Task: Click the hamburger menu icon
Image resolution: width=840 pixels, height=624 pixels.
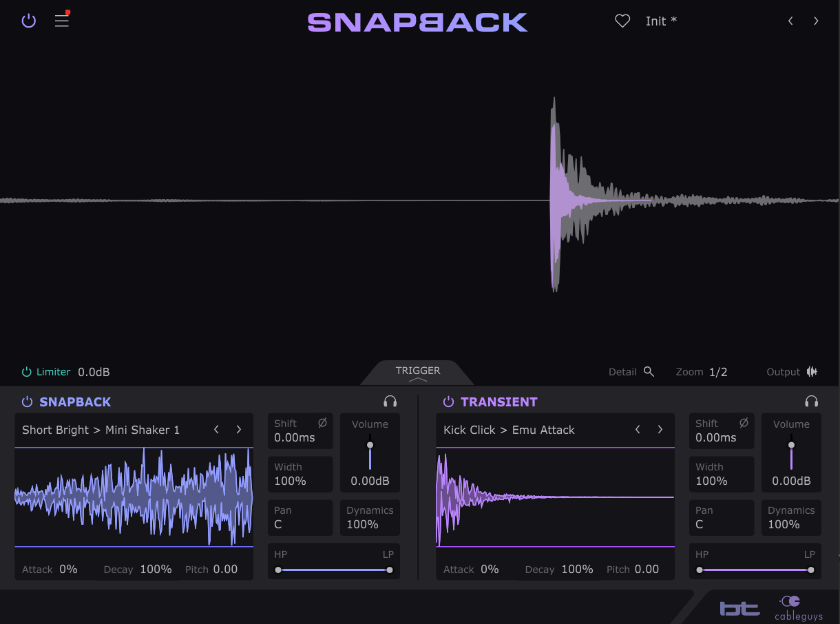Action: [x=62, y=21]
